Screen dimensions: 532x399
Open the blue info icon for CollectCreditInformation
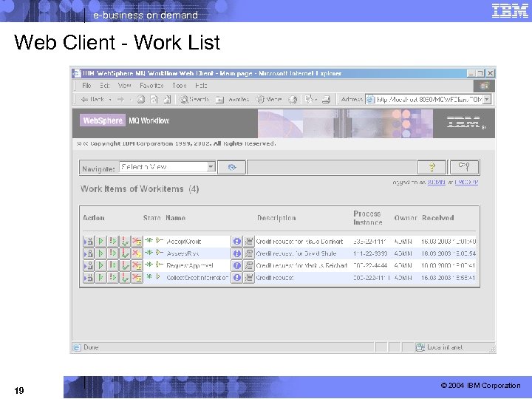tap(237, 278)
